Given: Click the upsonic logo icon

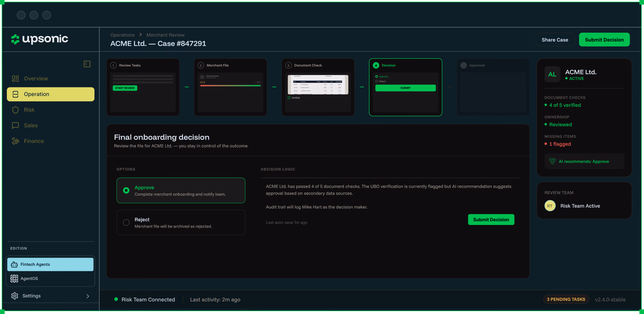Looking at the screenshot, I should 15,39.
